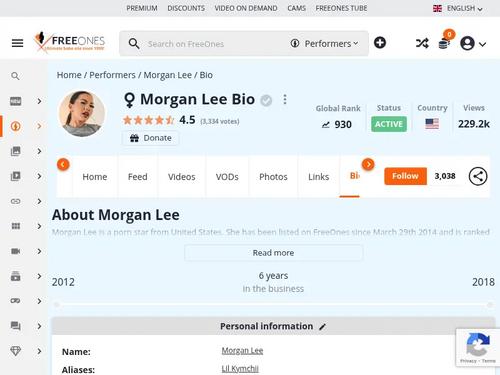Open the coins credits icon
This screenshot has height=375, width=500.
444,44
